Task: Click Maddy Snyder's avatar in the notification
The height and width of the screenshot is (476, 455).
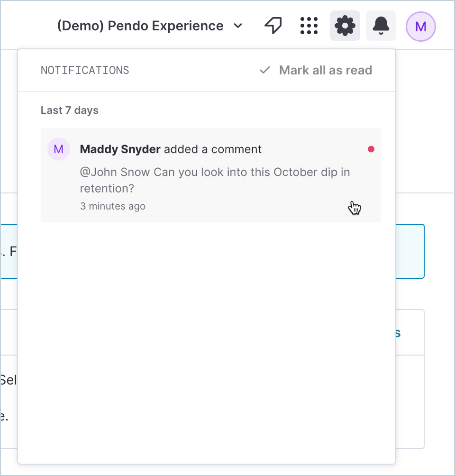Action: pos(59,149)
